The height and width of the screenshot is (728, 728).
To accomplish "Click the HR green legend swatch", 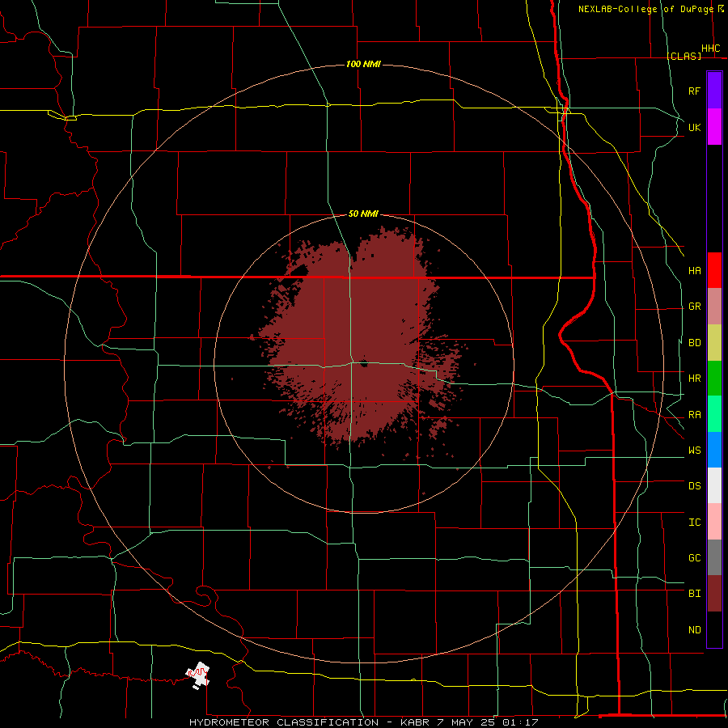I will pos(714,379).
